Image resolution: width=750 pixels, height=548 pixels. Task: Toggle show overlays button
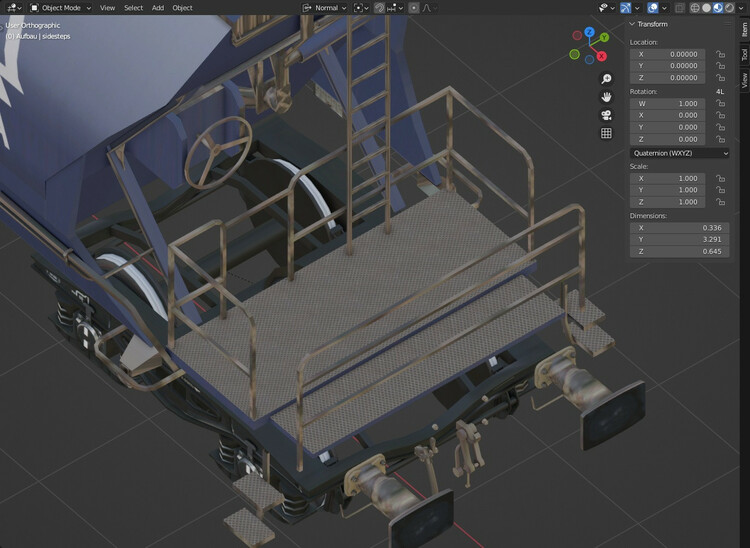[652, 8]
